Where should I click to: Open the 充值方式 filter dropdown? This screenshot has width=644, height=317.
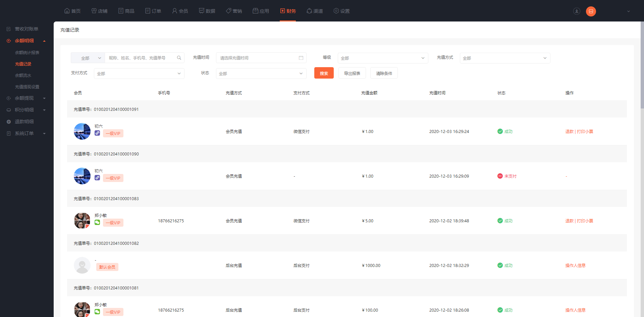(x=505, y=58)
